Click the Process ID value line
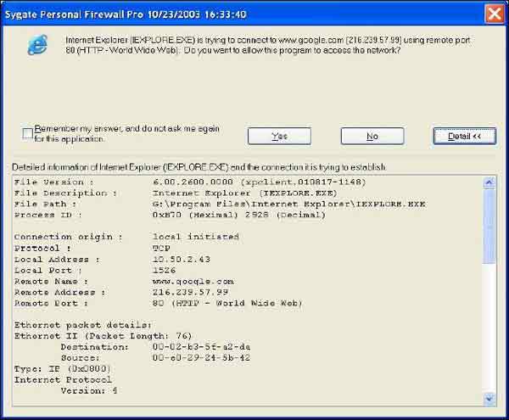The image size is (509, 420). pos(239,215)
